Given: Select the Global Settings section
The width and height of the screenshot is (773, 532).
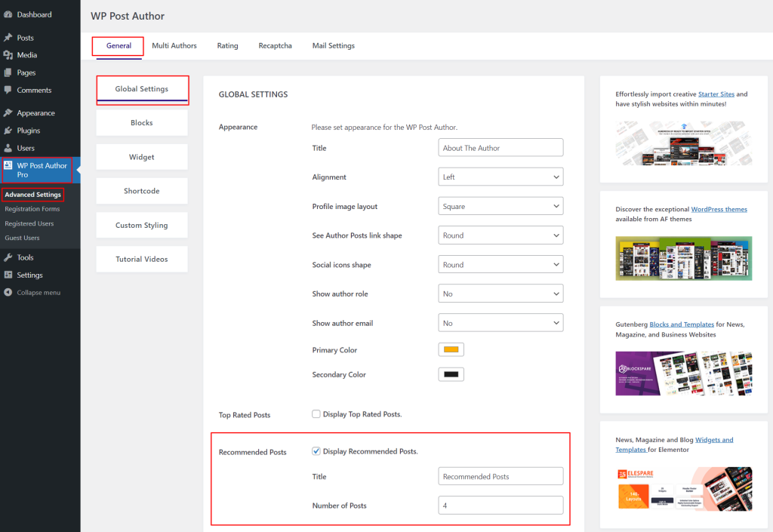Looking at the screenshot, I should click(x=142, y=89).
